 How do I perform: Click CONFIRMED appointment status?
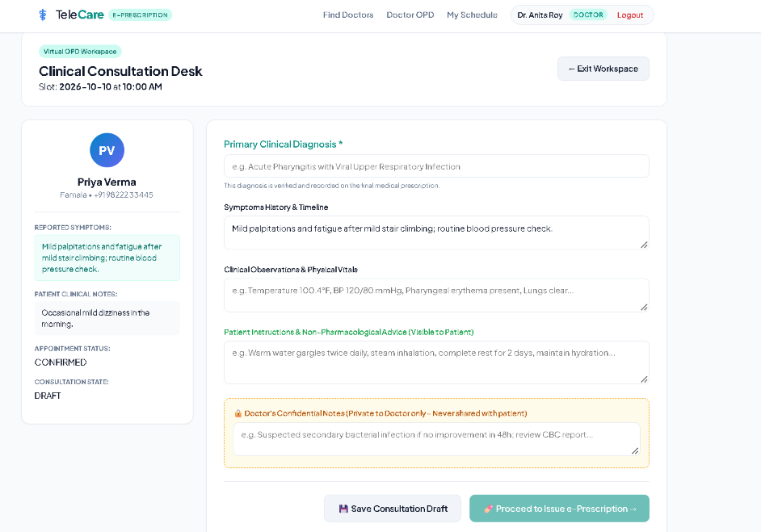[60, 362]
